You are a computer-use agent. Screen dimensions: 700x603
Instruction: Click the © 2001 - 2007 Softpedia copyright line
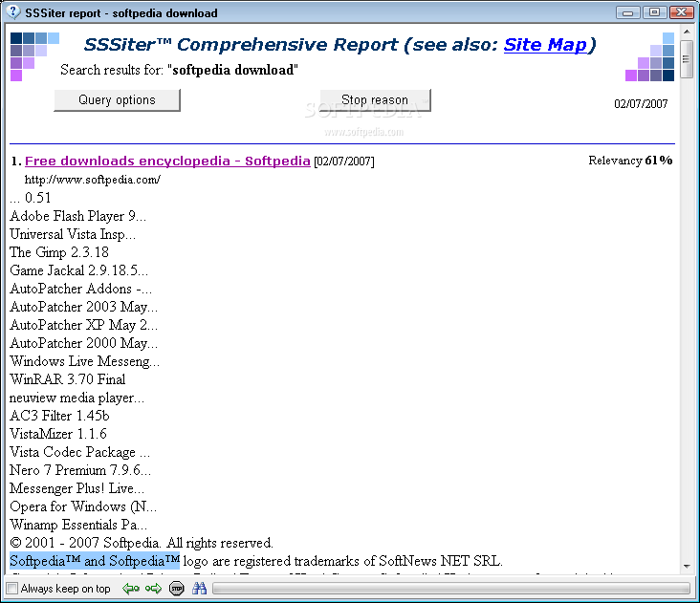(142, 543)
